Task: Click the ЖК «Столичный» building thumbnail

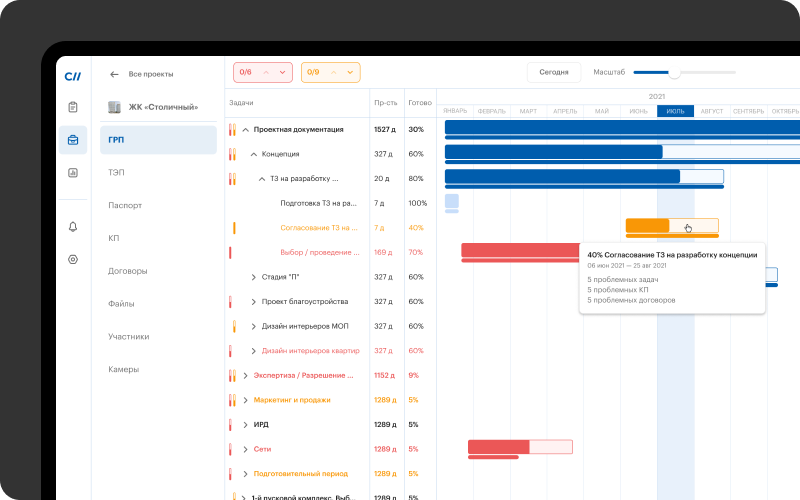Action: (114, 107)
